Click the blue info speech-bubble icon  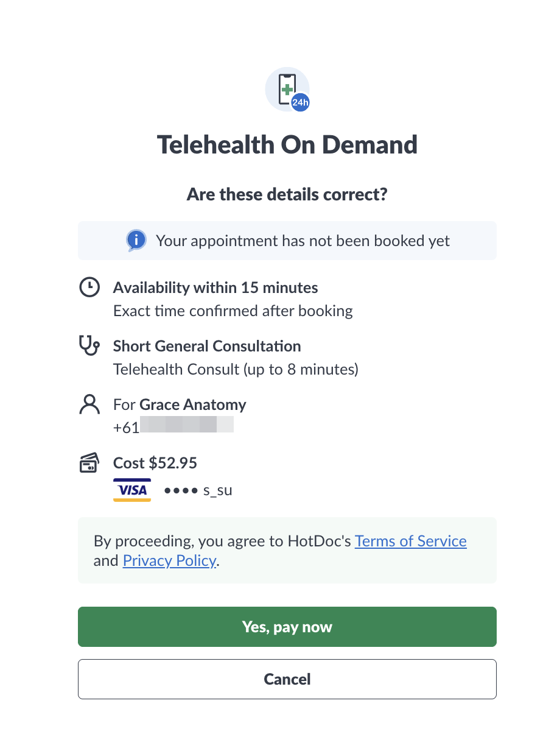coord(136,240)
